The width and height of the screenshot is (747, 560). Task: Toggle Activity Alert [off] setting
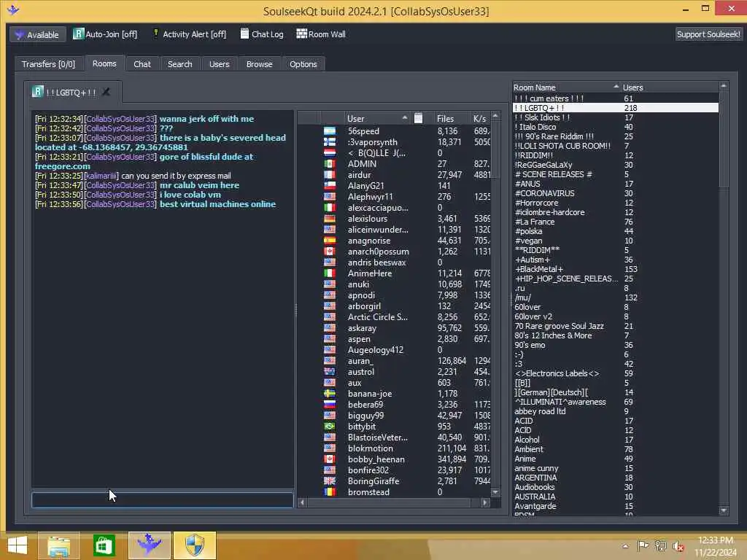pyautogui.click(x=190, y=34)
